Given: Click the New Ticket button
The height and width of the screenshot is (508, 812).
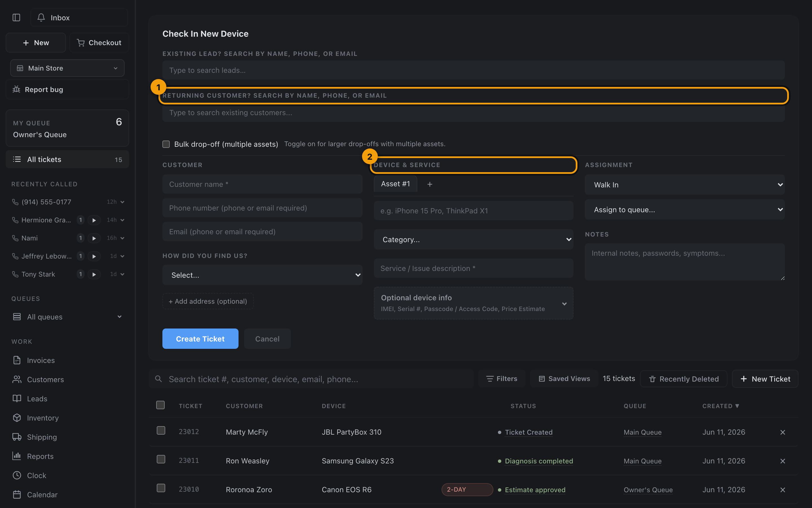Looking at the screenshot, I should (x=765, y=379).
